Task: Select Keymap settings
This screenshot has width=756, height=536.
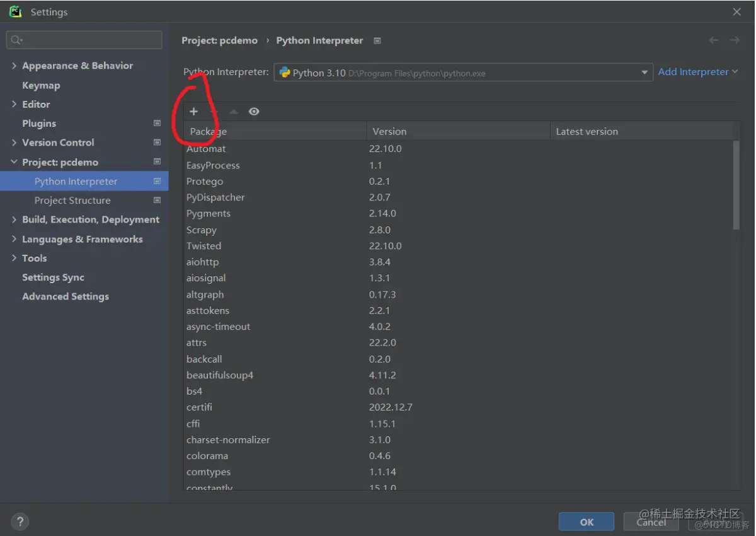Action: [x=41, y=85]
